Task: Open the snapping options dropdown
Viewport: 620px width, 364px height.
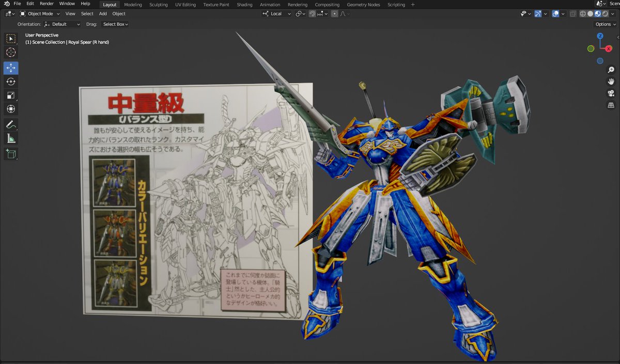Action: point(321,14)
